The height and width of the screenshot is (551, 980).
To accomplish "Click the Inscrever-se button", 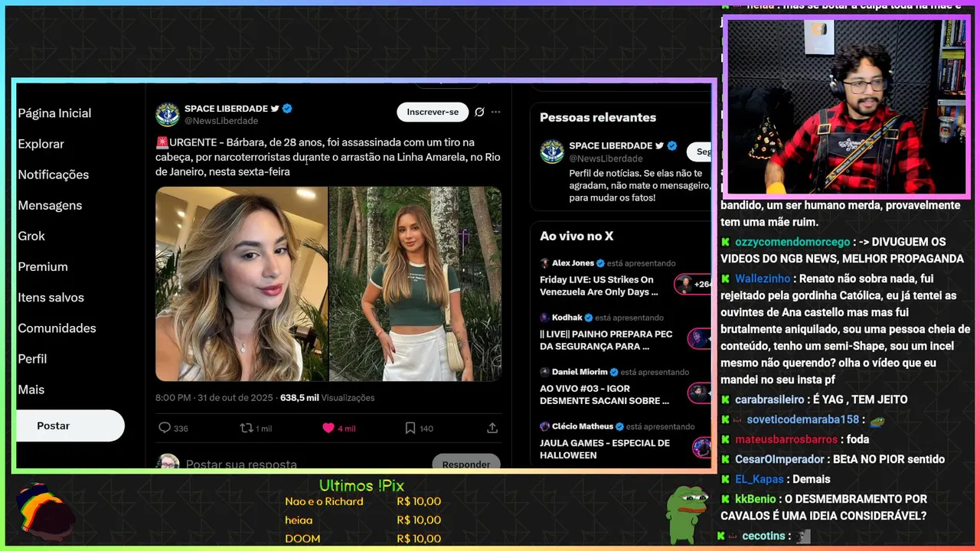I will point(433,112).
